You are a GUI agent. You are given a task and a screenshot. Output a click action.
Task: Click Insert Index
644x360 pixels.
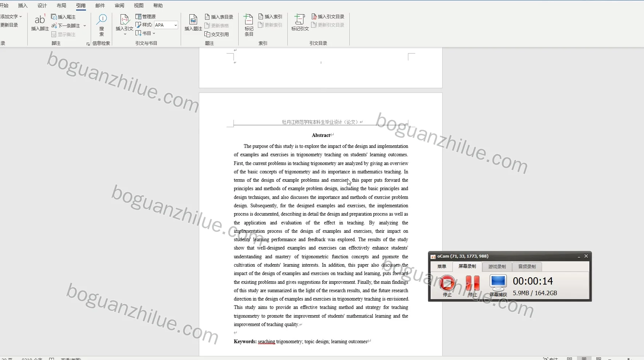tap(270, 16)
